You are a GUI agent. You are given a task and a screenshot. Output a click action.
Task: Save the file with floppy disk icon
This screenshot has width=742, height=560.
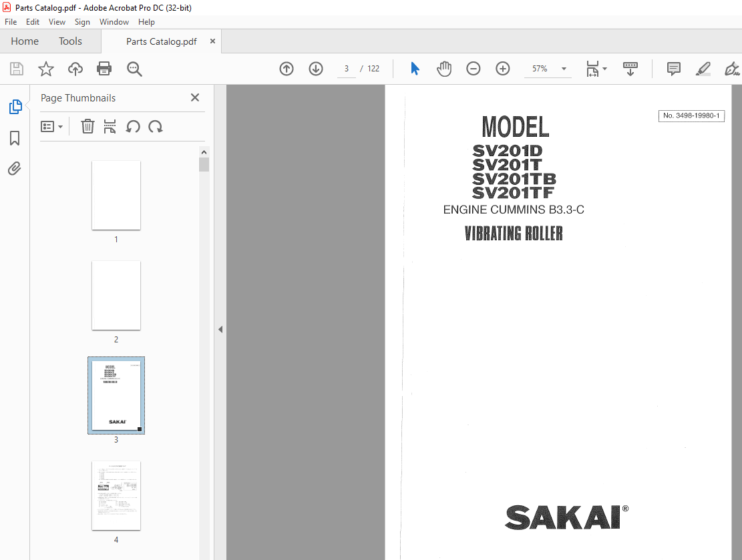(17, 69)
